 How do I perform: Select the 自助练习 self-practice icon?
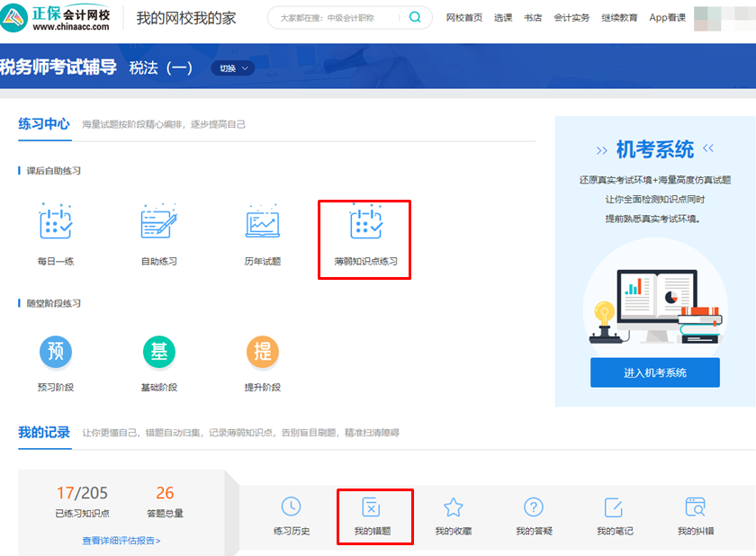tap(158, 224)
